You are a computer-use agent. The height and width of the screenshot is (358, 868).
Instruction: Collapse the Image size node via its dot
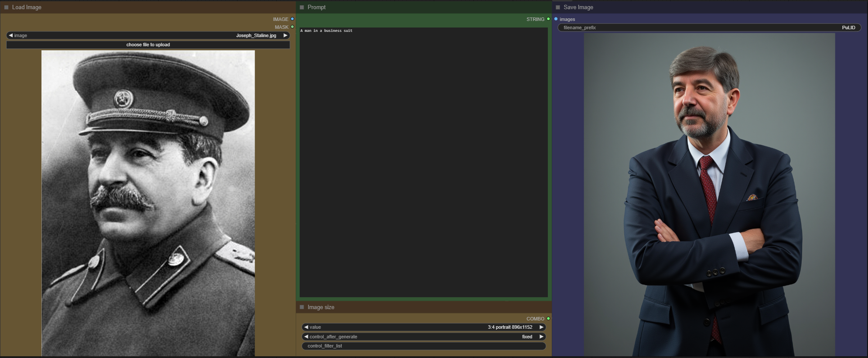(x=302, y=307)
